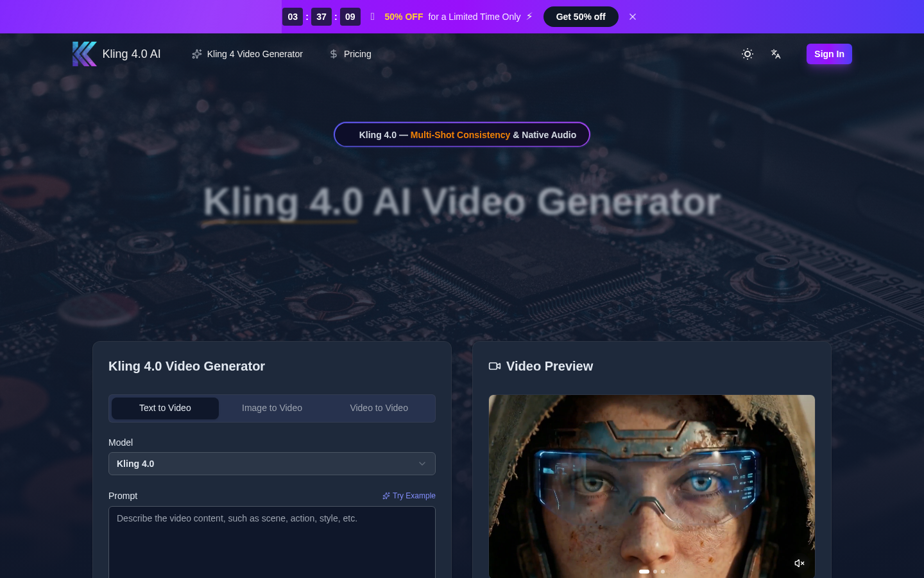Switch to the Image to Video tab

click(272, 408)
